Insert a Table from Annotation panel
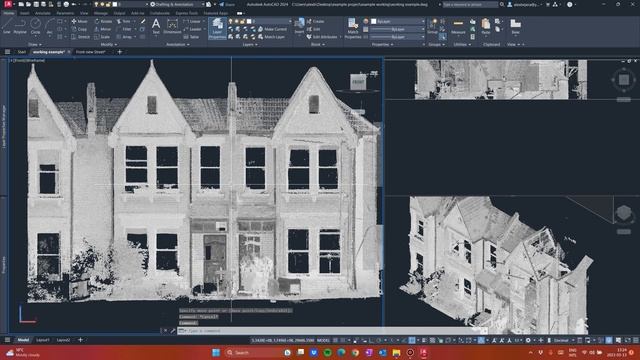This screenshot has width=640, height=360. [x=191, y=37]
